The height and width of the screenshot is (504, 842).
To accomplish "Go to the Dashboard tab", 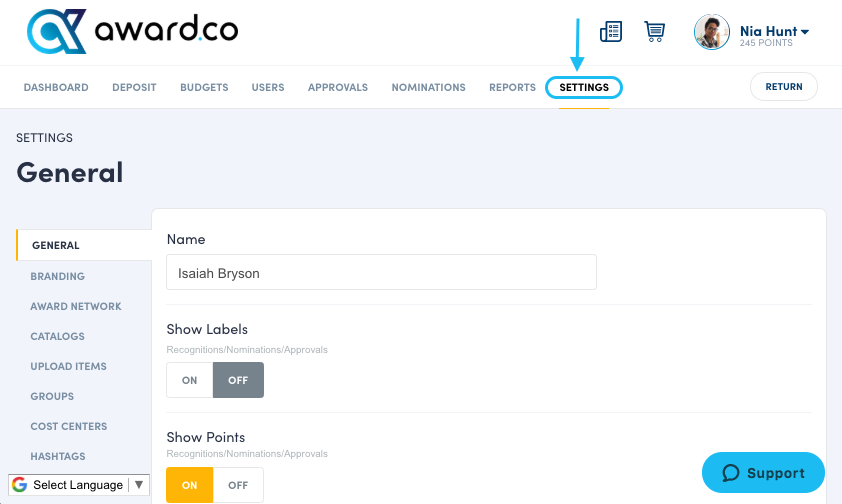I will [56, 87].
